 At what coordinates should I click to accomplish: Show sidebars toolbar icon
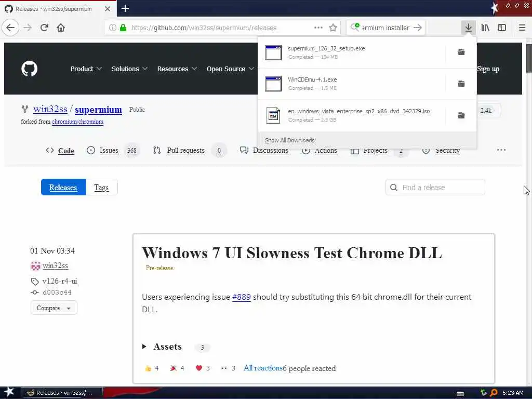(x=502, y=28)
